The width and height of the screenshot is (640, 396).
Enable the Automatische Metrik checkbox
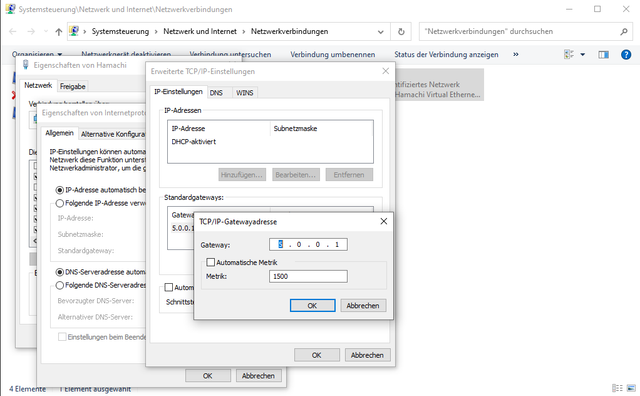[x=210, y=262]
